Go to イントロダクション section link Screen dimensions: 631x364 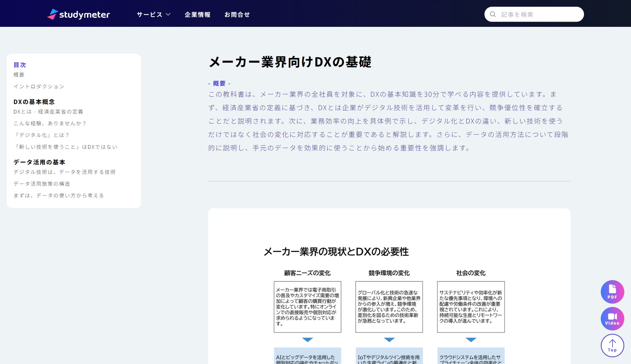pos(39,86)
